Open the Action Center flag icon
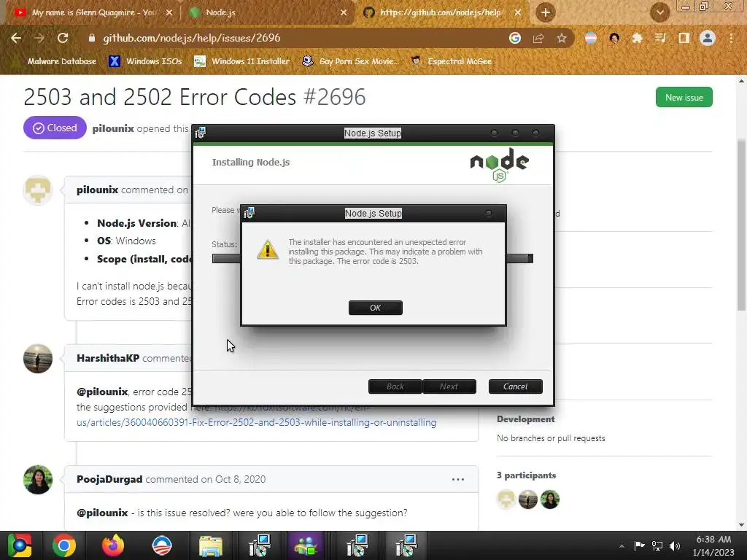The width and height of the screenshot is (747, 560). tap(639, 545)
